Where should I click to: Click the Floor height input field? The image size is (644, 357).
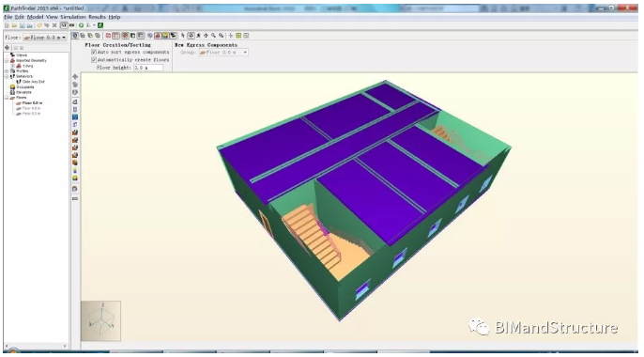click(148, 68)
